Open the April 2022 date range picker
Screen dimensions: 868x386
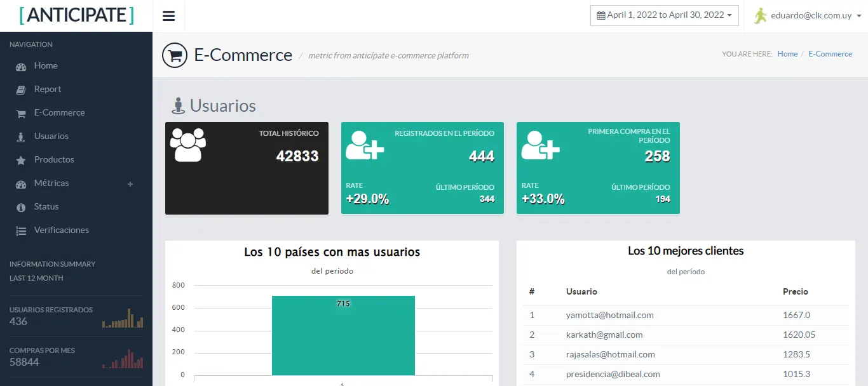click(x=664, y=15)
